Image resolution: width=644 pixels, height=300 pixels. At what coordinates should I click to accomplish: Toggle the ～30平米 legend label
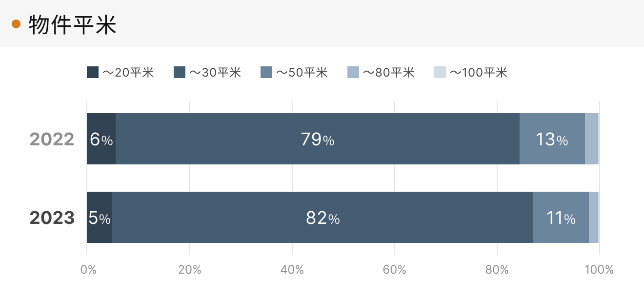[215, 73]
